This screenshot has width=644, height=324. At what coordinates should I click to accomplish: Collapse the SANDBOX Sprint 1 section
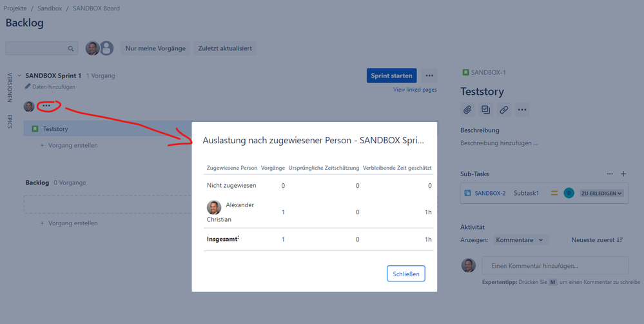tap(19, 76)
